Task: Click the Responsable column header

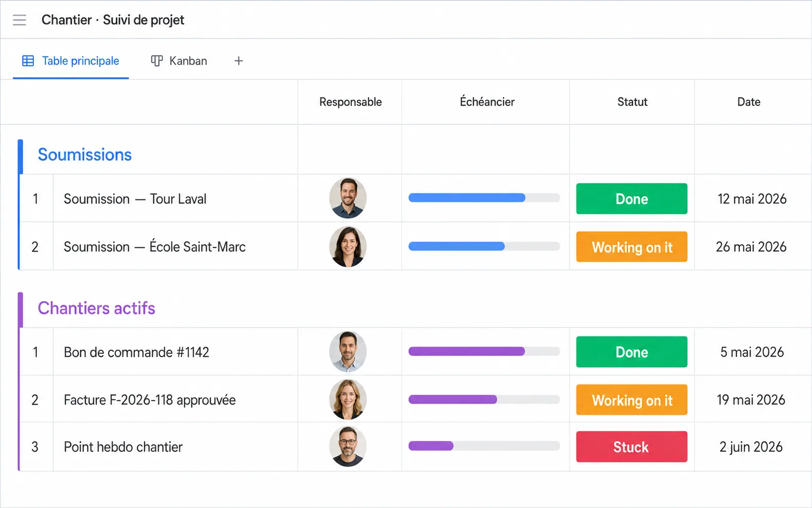Action: pyautogui.click(x=350, y=102)
